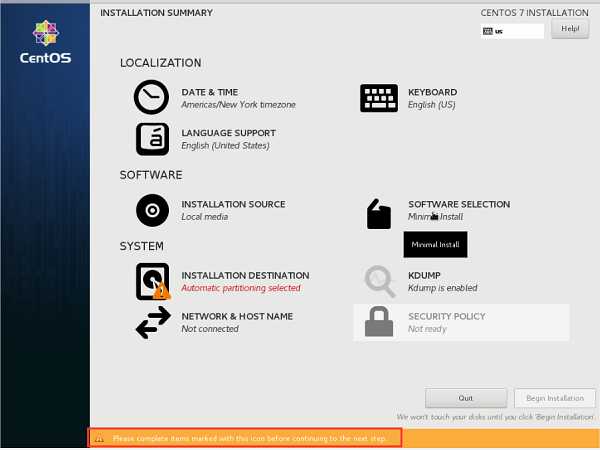The height and width of the screenshot is (450, 600).
Task: Open DATE & TIME settings label
Action: coord(210,92)
